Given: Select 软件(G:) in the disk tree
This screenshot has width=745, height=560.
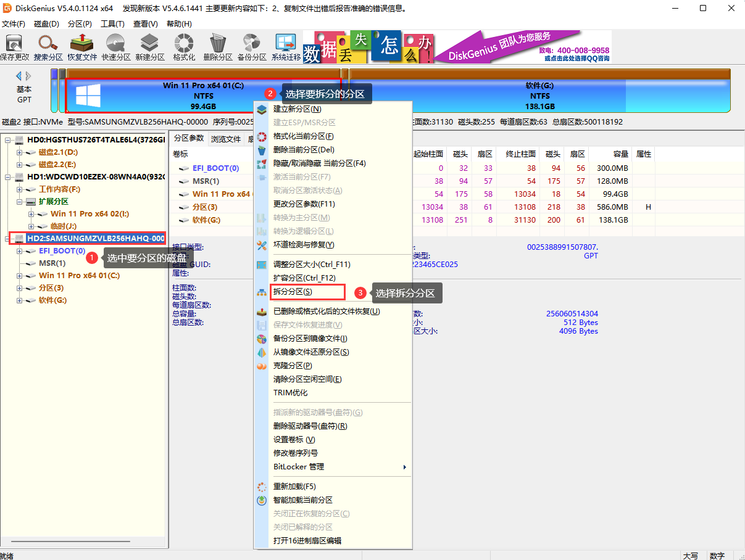Looking at the screenshot, I should click(52, 300).
